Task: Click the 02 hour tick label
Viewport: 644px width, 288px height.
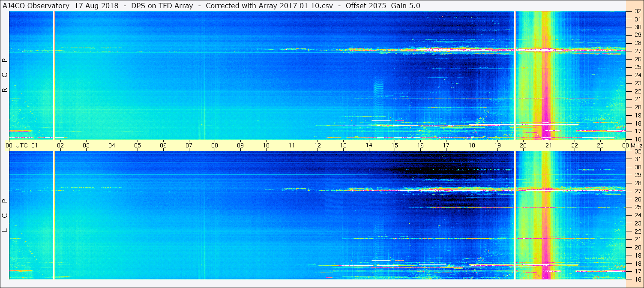Action: (x=60, y=145)
